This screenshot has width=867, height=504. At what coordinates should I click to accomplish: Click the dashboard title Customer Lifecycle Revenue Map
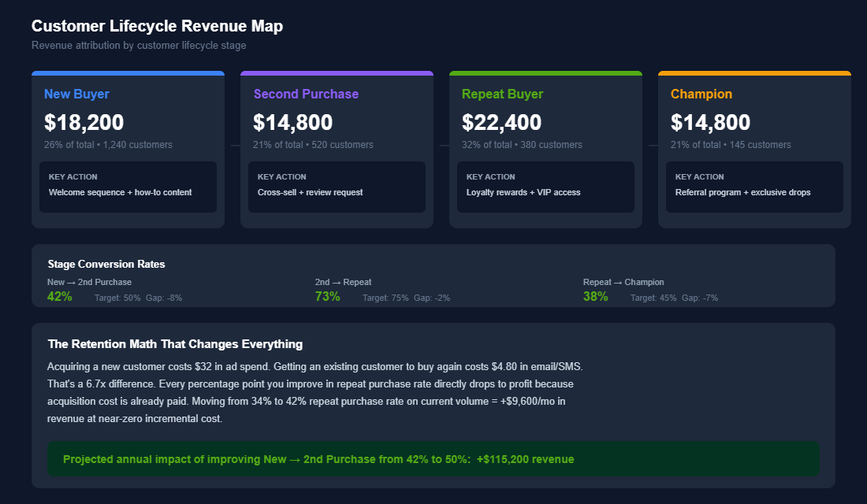pos(157,26)
